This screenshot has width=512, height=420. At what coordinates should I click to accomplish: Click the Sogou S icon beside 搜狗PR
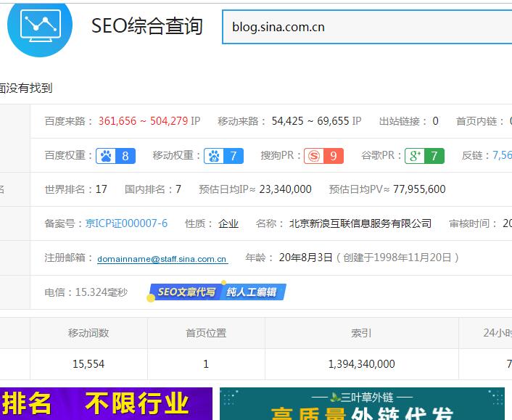pyautogui.click(x=314, y=156)
